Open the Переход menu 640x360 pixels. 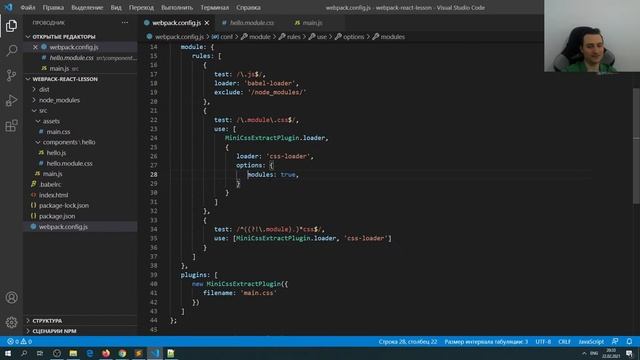pos(141,7)
